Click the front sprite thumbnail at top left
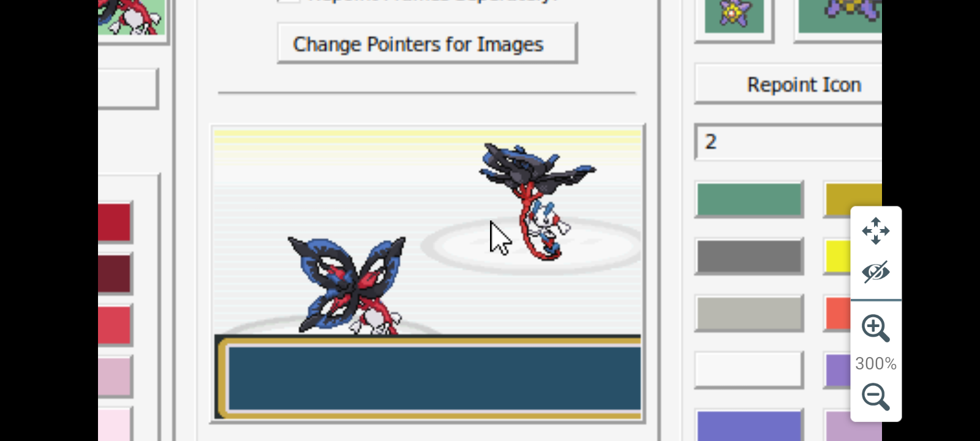The image size is (980, 441). (x=131, y=17)
